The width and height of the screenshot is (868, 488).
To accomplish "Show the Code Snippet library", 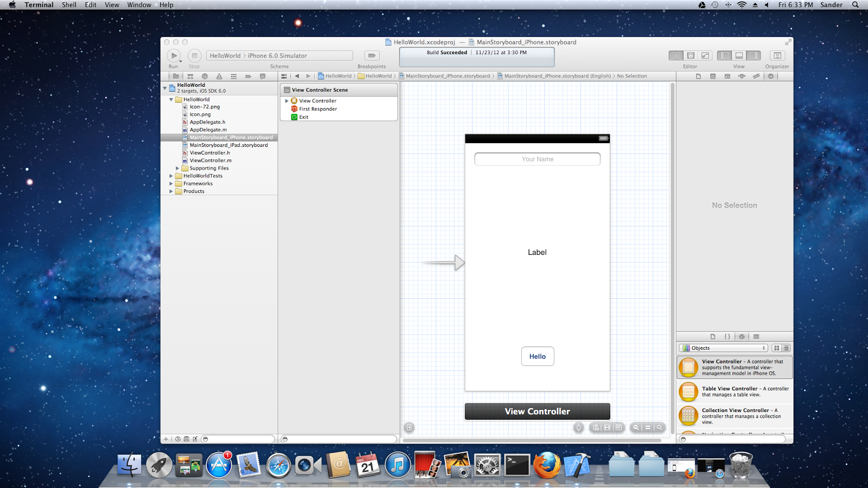I will pyautogui.click(x=727, y=337).
